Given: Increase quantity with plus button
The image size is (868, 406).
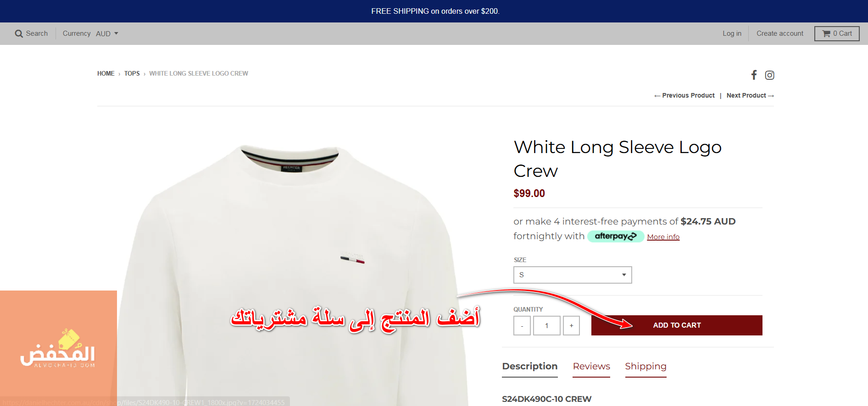Looking at the screenshot, I should [571, 325].
